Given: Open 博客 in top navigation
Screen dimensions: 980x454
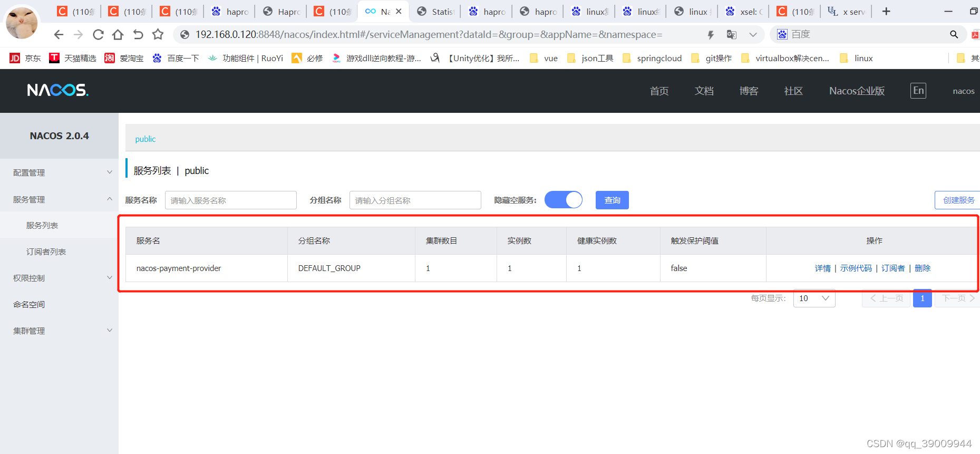Looking at the screenshot, I should [x=749, y=91].
